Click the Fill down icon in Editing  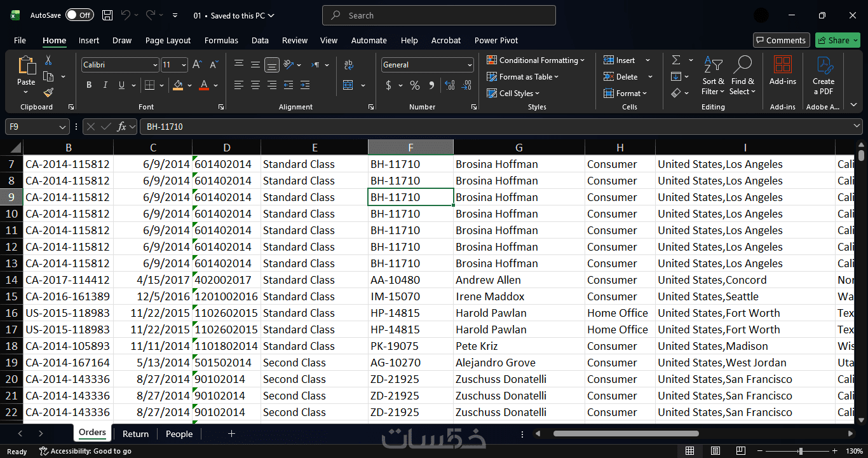coord(676,76)
